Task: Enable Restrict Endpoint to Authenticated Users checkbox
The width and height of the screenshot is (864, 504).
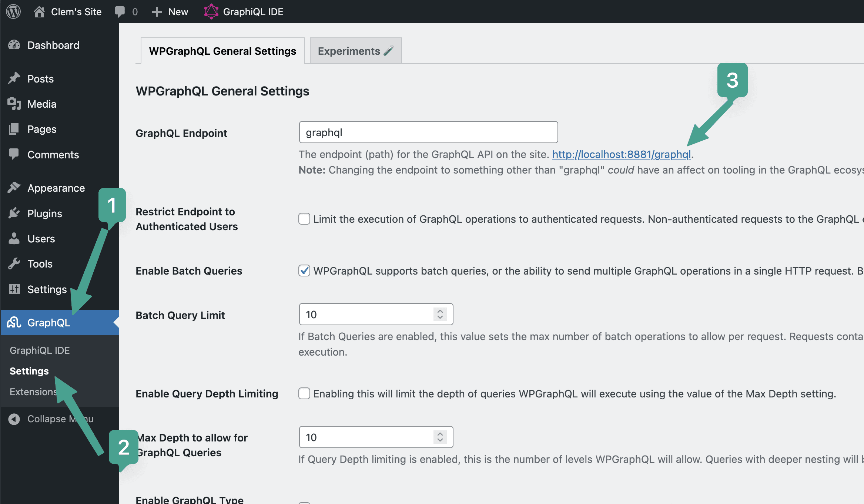Action: pos(304,219)
